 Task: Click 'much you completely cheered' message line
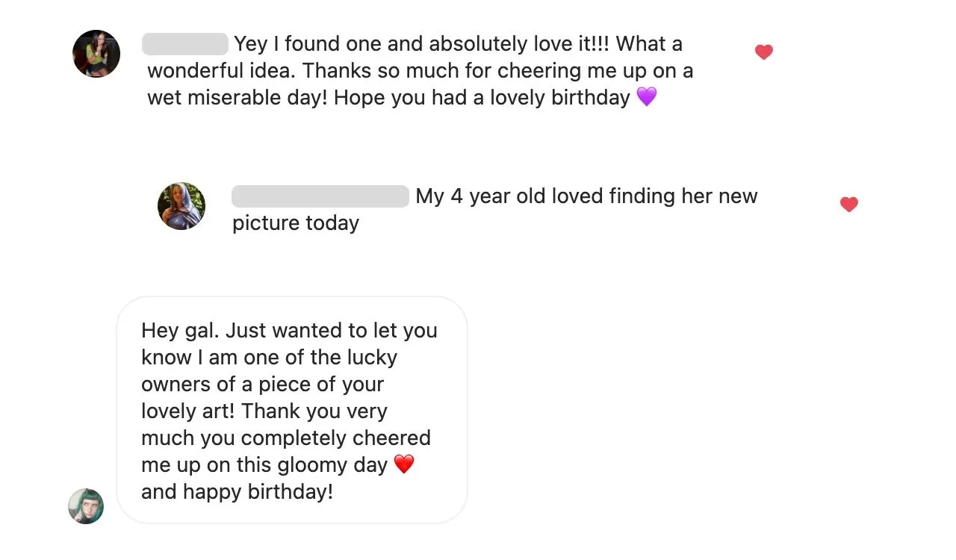[286, 438]
